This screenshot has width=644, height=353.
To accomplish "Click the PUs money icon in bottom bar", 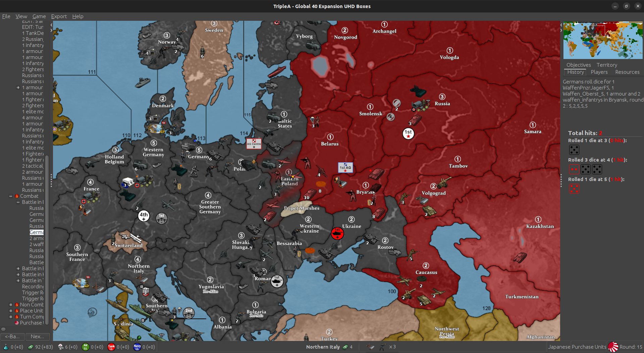I will pyautogui.click(x=31, y=347).
